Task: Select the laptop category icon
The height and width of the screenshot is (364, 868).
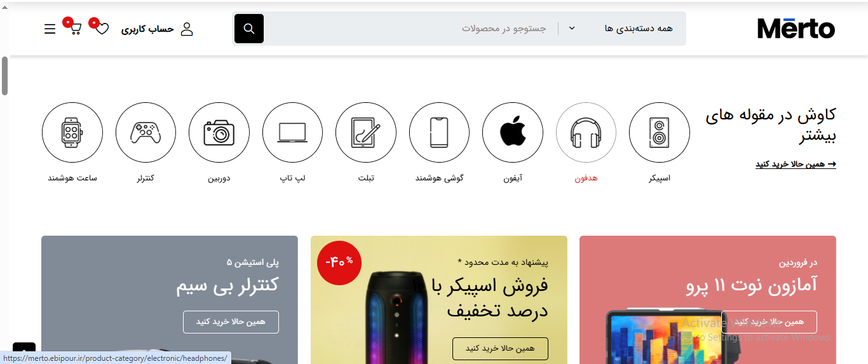Action: (292, 133)
